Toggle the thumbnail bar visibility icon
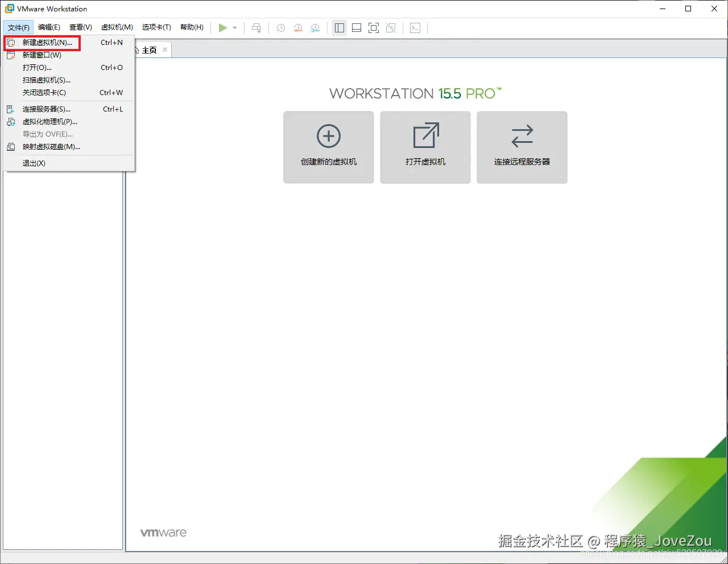Screen dimensions: 728x564 pos(356,27)
